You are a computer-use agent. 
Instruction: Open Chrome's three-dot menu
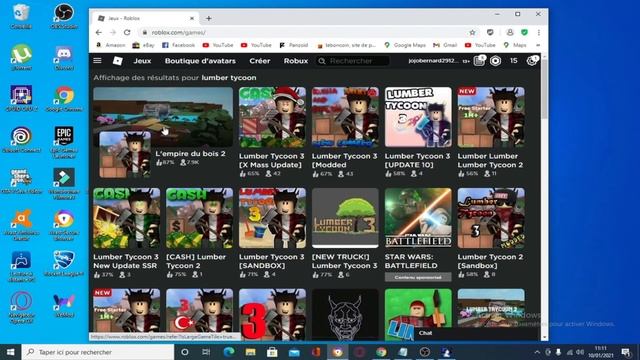tap(539, 32)
